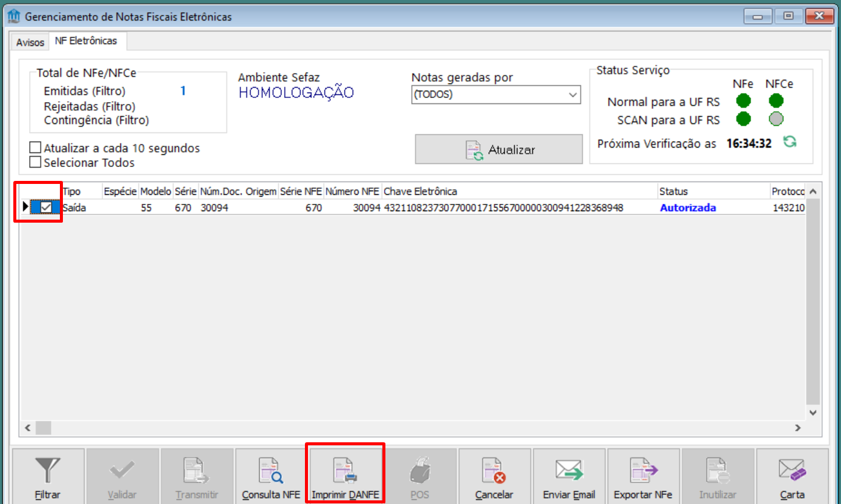Click the application icon in title bar

click(x=13, y=16)
